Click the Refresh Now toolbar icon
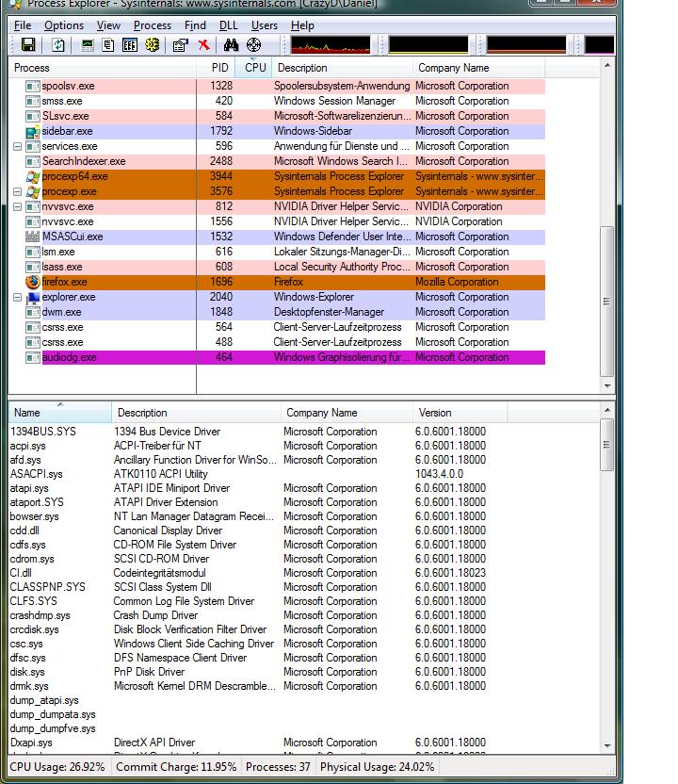Screen dimensions: 678x784 [x=58, y=45]
